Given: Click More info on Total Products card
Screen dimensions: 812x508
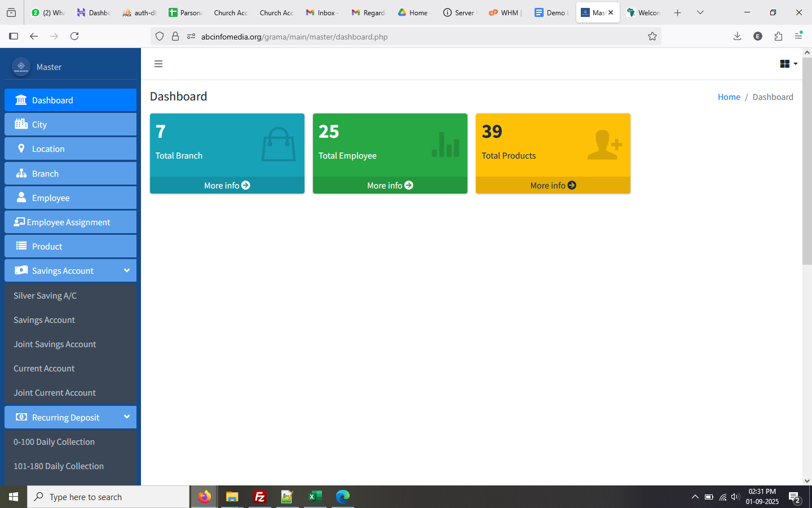Looking at the screenshot, I should click(x=553, y=185).
